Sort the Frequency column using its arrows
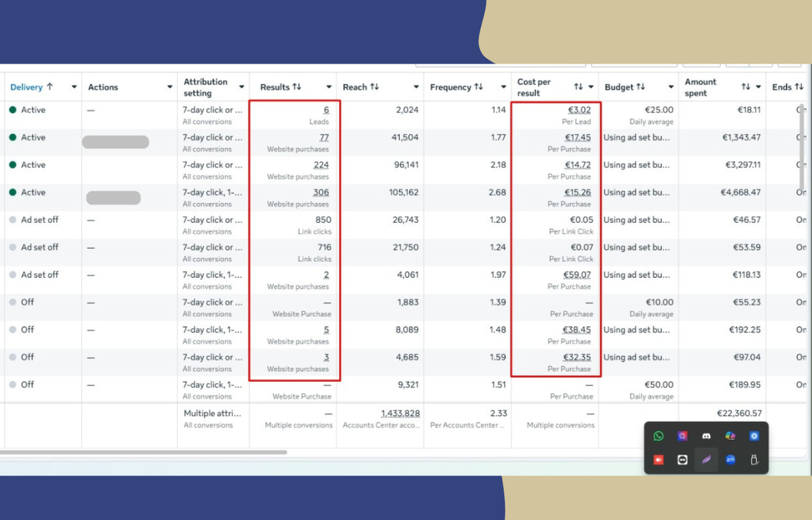Screen dimensions: 812x520 tap(478, 87)
